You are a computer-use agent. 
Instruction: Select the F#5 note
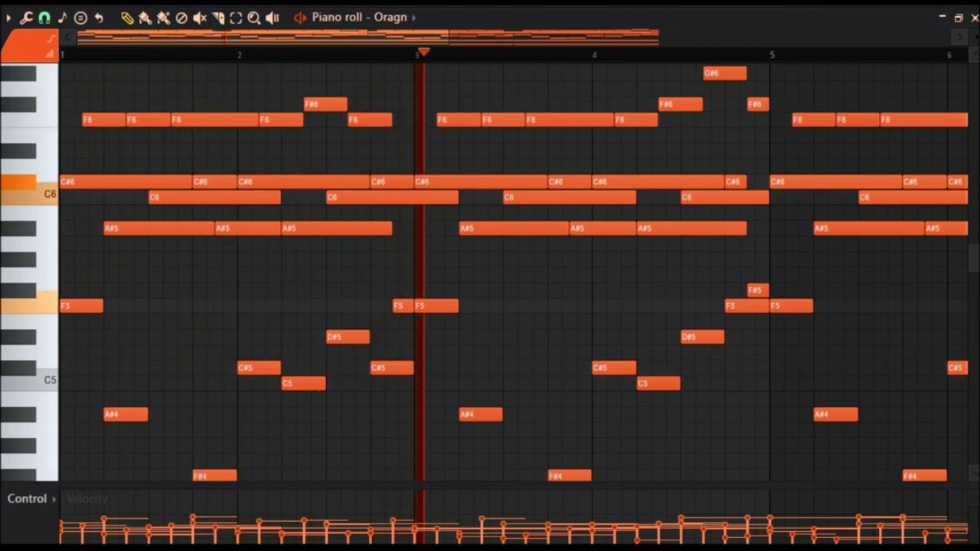point(757,290)
